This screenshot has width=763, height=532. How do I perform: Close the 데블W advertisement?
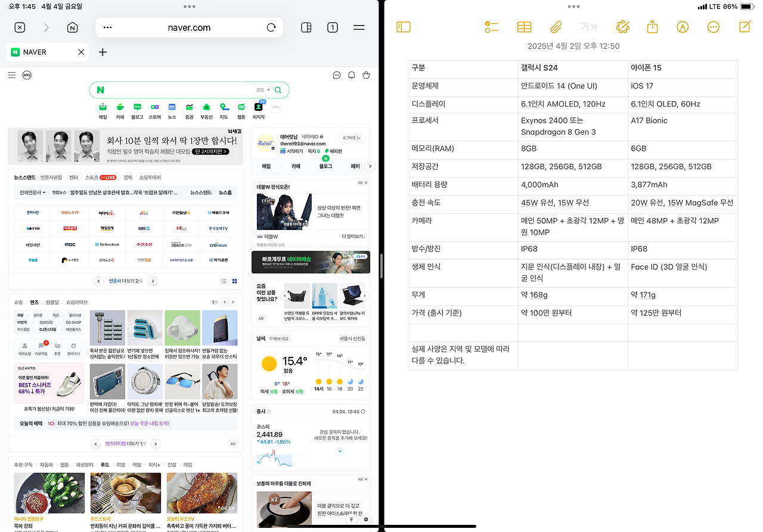[x=366, y=183]
